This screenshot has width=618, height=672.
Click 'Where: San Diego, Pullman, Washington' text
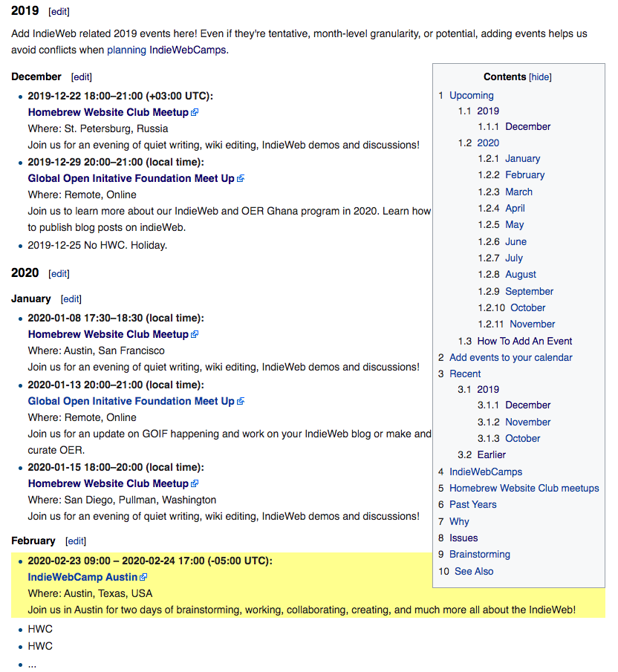[122, 500]
